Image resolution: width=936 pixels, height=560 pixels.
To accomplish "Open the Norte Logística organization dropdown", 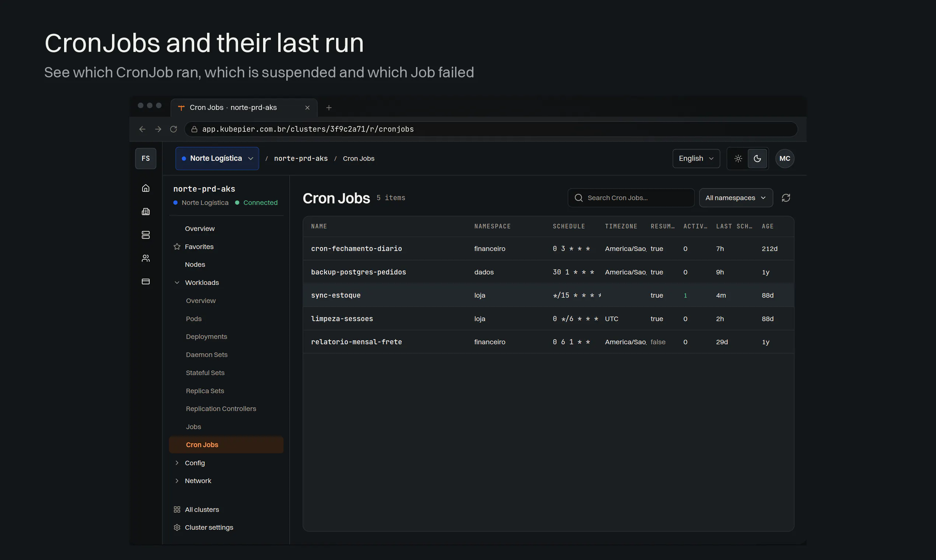I will [x=217, y=158].
